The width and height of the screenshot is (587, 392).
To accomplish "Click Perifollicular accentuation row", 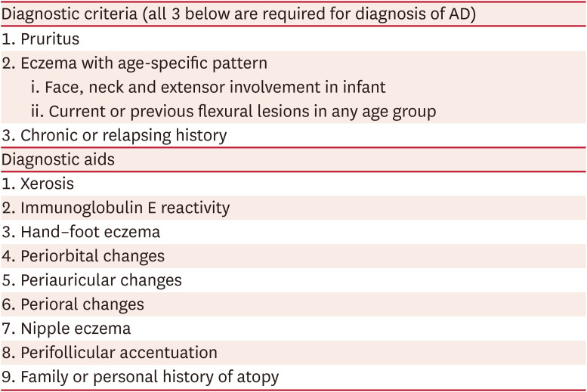I will point(109,353).
